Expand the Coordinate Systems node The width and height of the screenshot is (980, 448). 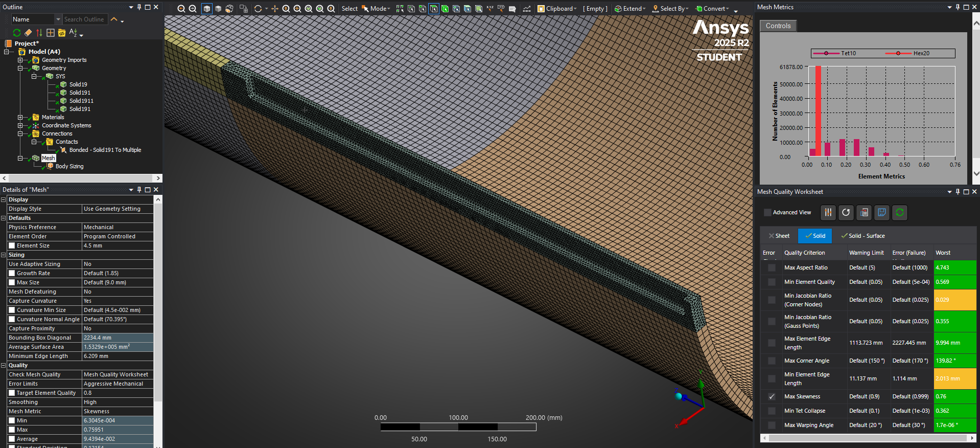point(20,125)
